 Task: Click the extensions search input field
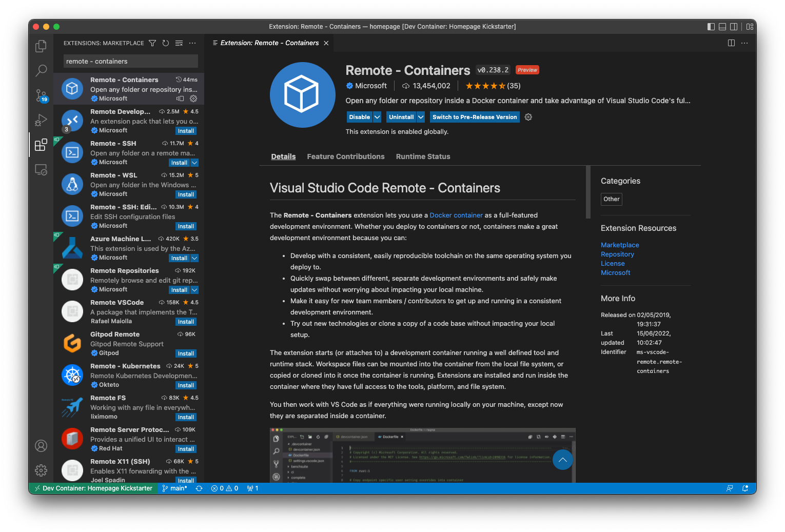click(x=131, y=61)
